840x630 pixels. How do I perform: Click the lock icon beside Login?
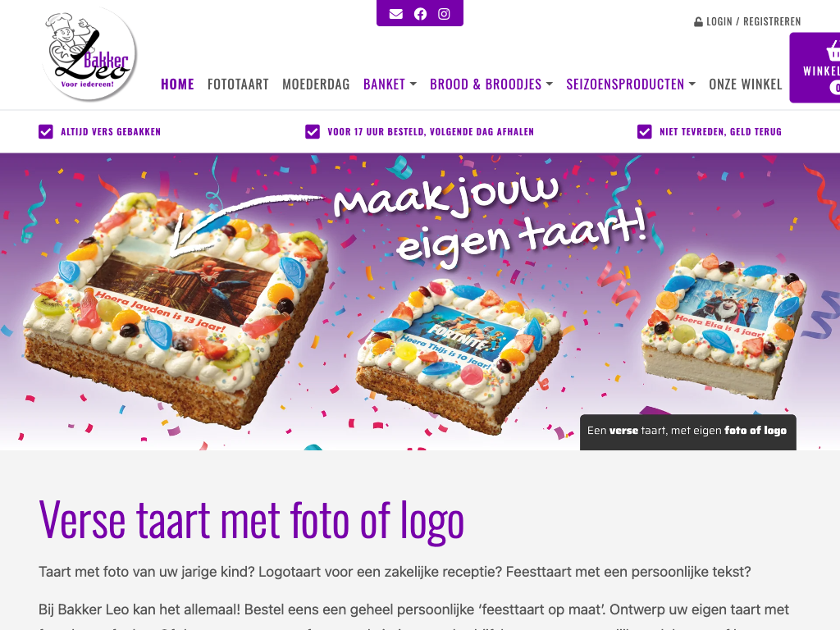coord(699,22)
